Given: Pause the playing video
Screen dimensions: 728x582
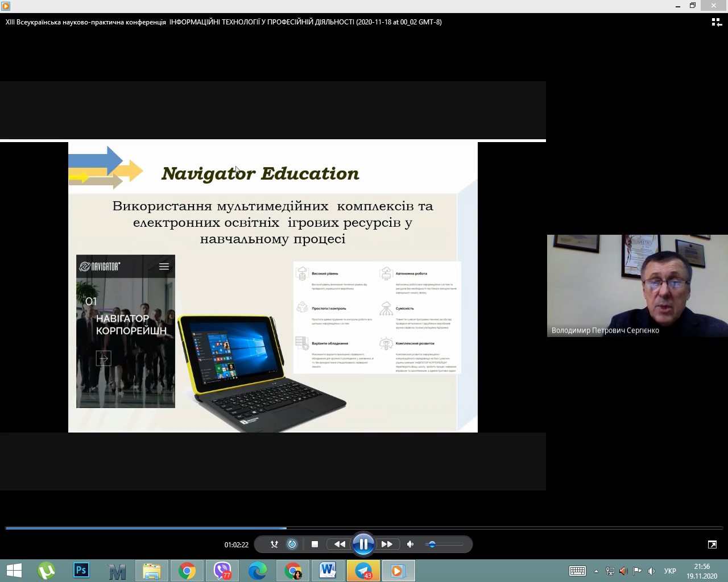Looking at the screenshot, I should pos(363,544).
